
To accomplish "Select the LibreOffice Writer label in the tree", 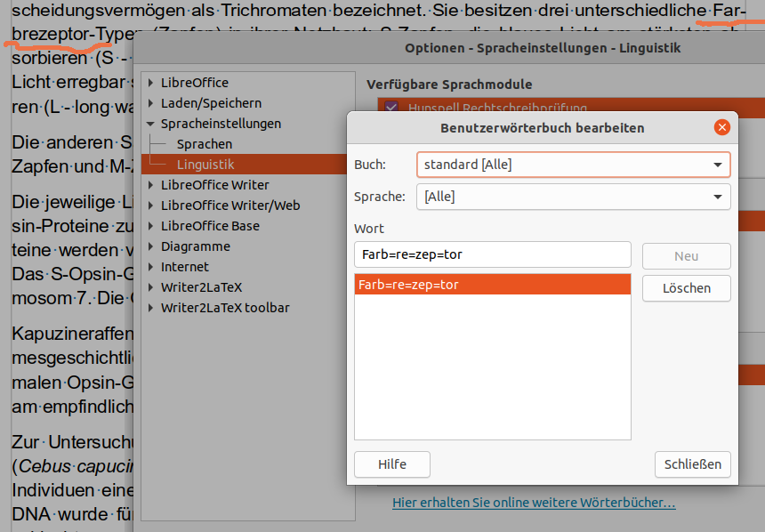I will click(215, 185).
